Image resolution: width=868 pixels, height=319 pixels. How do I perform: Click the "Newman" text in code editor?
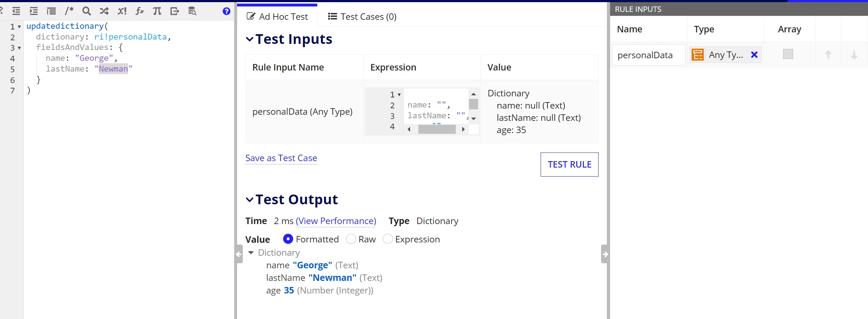113,69
